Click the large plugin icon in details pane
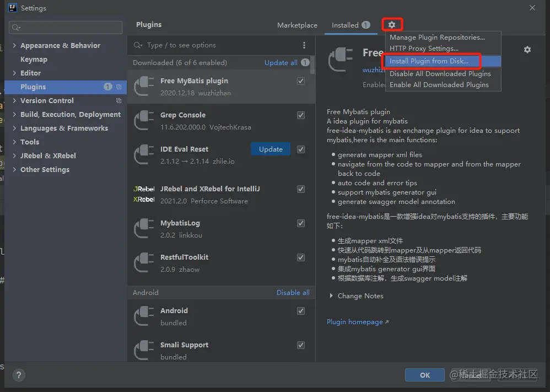This screenshot has height=392, width=550. pyautogui.click(x=340, y=60)
